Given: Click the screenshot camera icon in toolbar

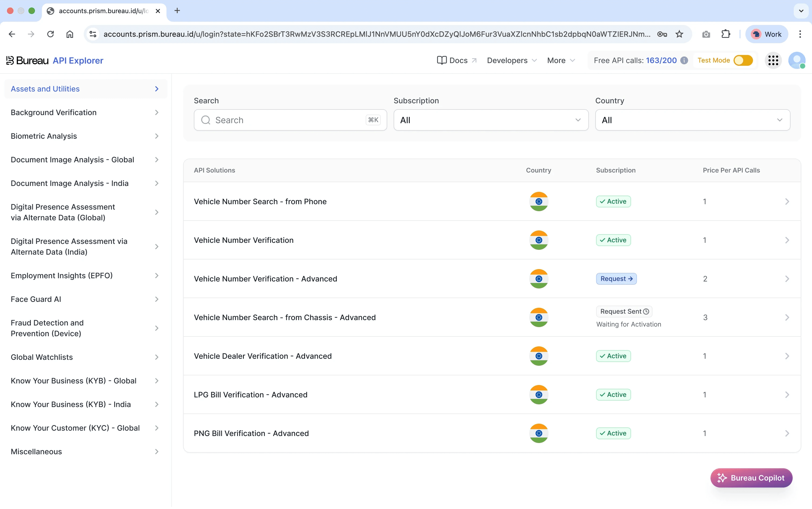Looking at the screenshot, I should (706, 34).
